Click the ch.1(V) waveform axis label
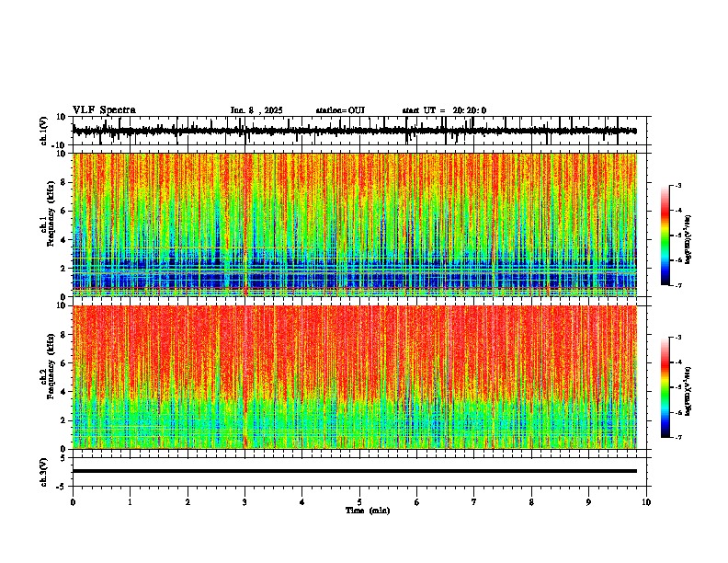 (44, 131)
